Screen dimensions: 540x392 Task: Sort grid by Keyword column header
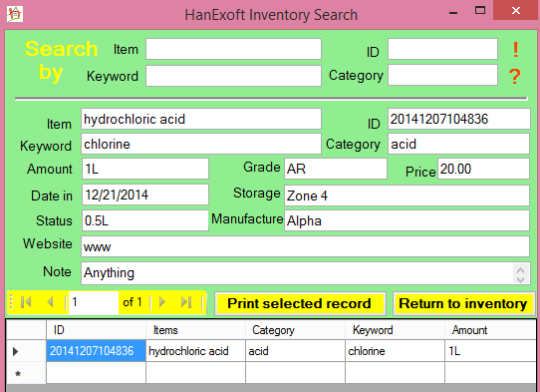(395, 330)
